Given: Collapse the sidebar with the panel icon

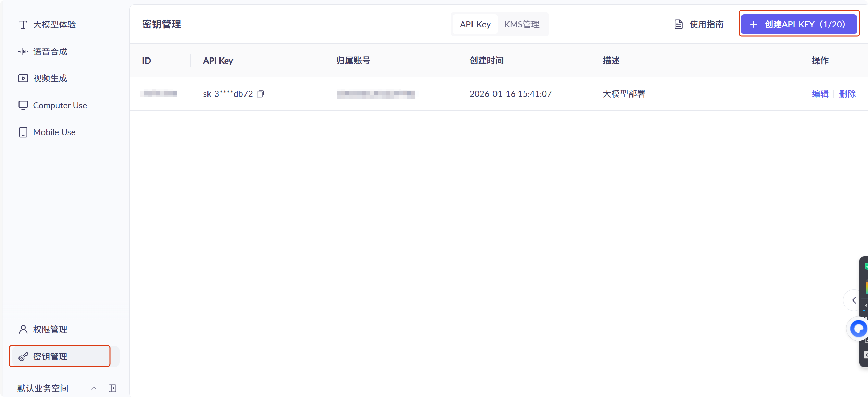Looking at the screenshot, I should [x=112, y=388].
